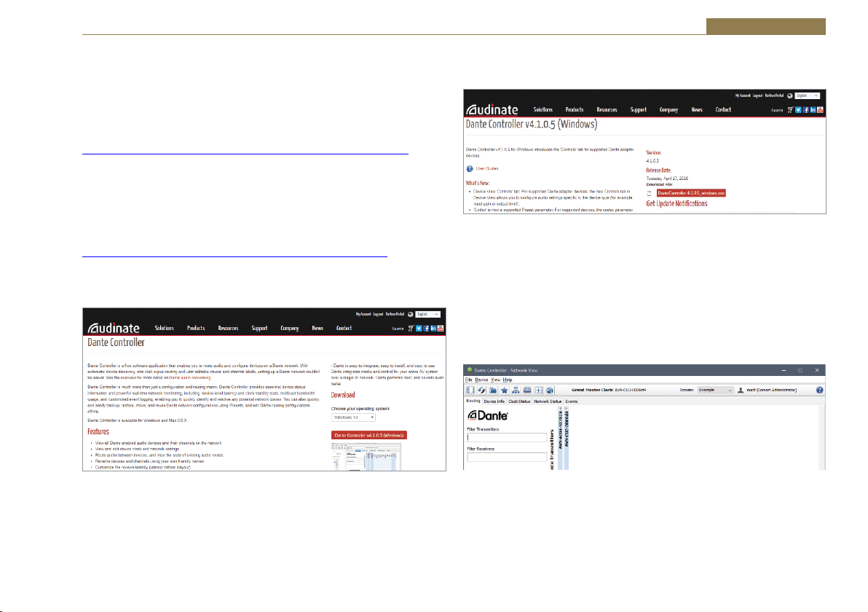Open Support menu on the v4.1.0.5 page
This screenshot has height=612, width=868.
point(639,110)
